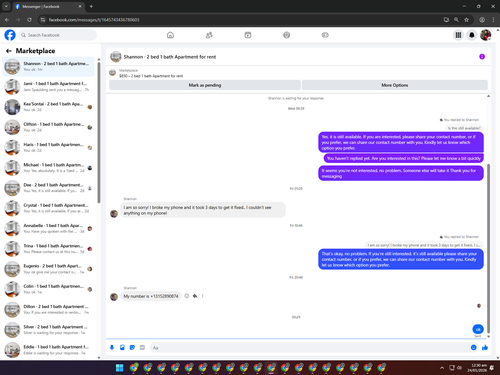
Task: Open Annabelle 1 bed 1 bath conversation
Action: [49, 229]
